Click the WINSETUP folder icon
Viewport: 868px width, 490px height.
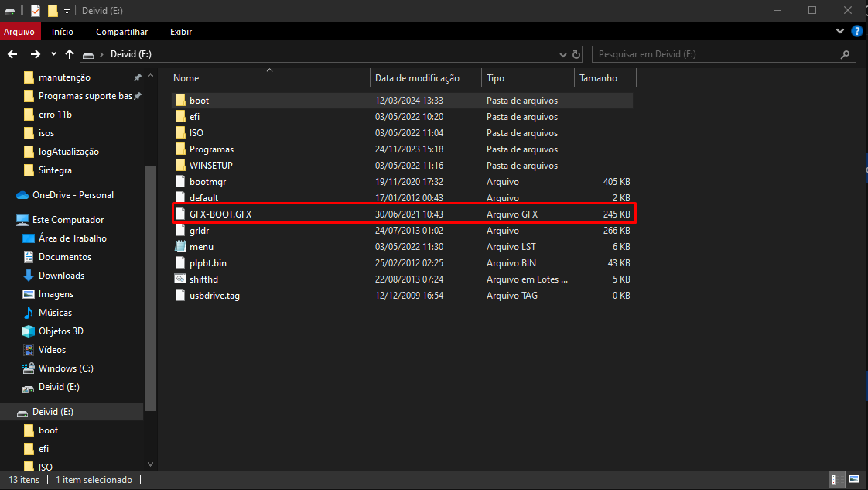coord(180,166)
